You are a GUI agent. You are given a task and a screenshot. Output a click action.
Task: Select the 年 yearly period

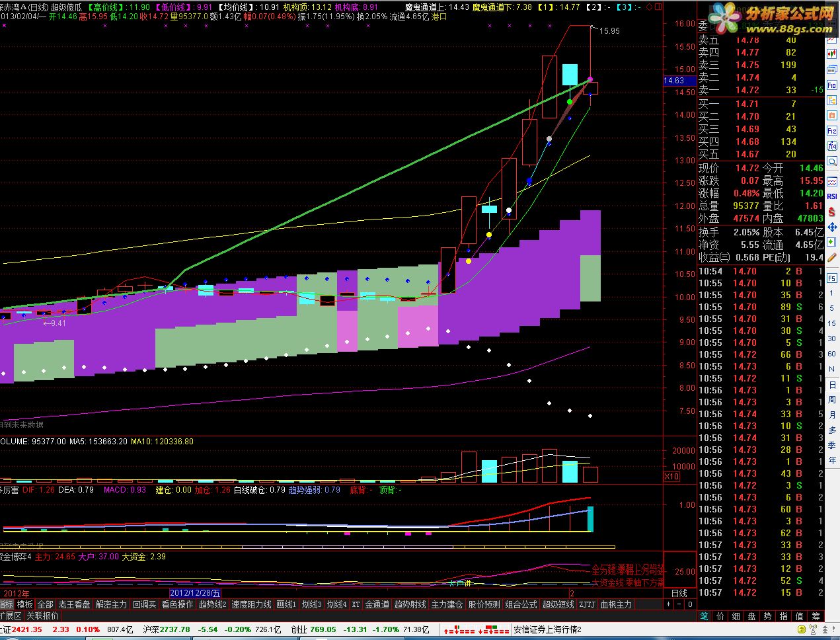pyautogui.click(x=832, y=460)
